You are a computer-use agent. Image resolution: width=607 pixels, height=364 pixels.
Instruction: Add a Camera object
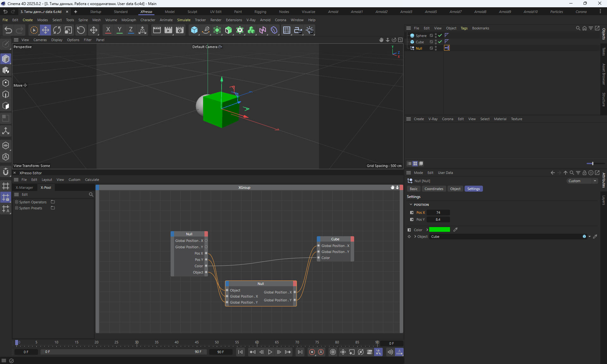[x=298, y=30]
